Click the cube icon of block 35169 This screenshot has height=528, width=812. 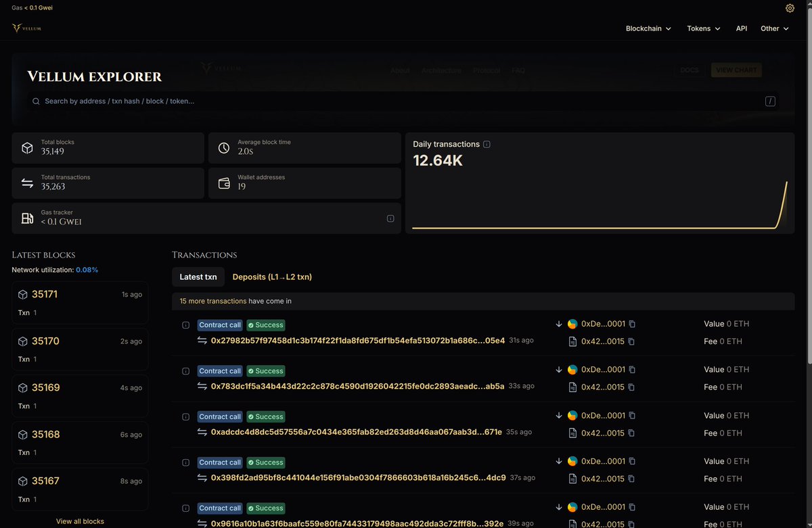point(23,388)
